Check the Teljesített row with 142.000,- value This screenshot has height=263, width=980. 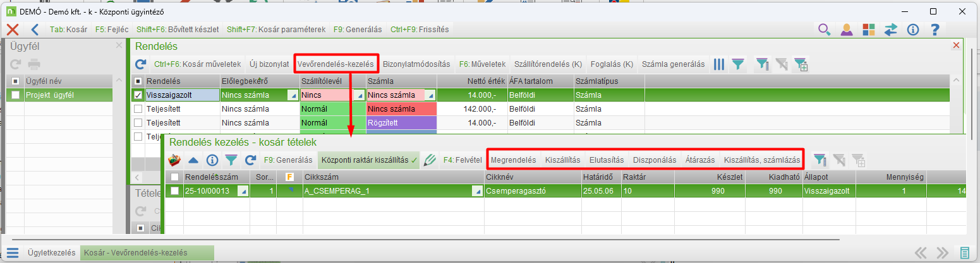138,109
